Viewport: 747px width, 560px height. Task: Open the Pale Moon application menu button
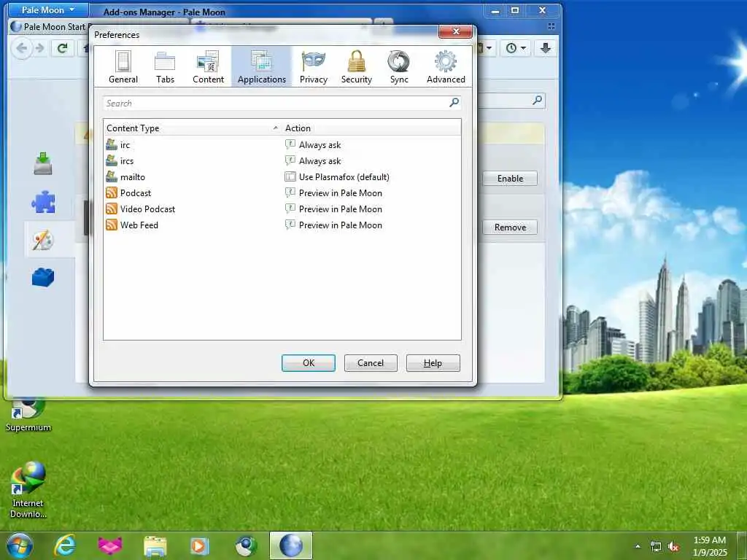point(48,10)
